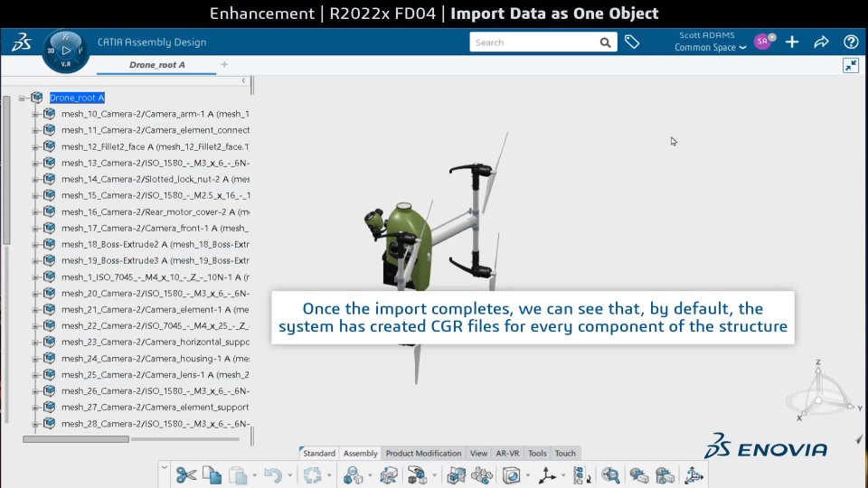Open the Undo history dropdown arrow

point(289,476)
